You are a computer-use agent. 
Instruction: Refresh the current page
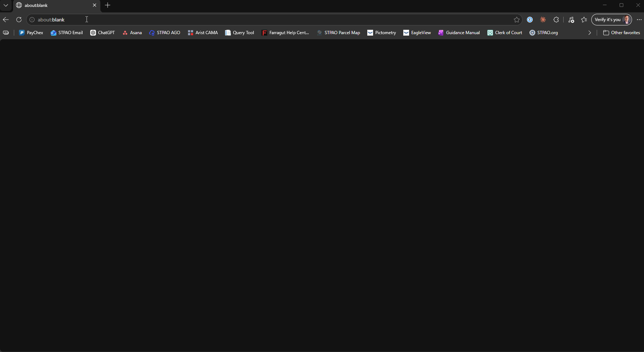click(x=19, y=20)
